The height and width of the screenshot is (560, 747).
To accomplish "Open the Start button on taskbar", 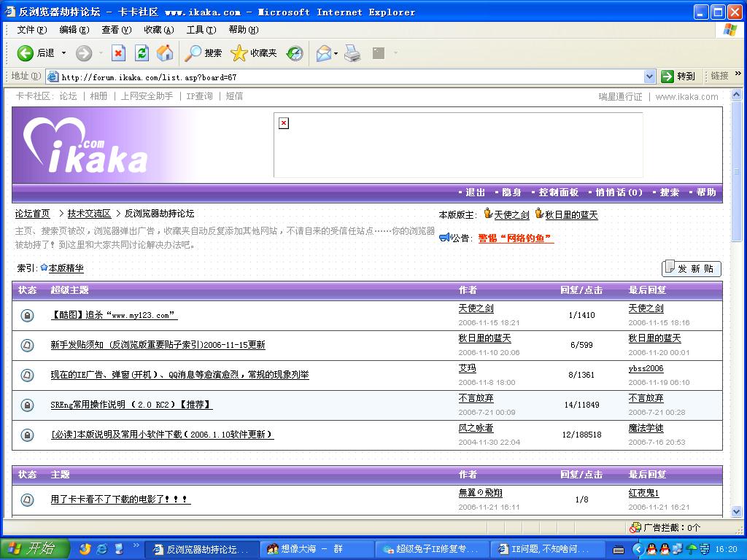I will 35,548.
